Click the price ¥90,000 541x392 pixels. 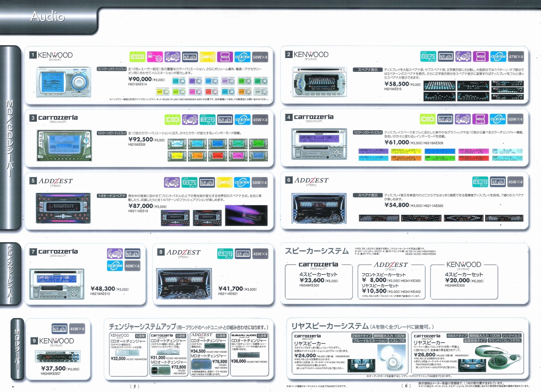click(139, 79)
